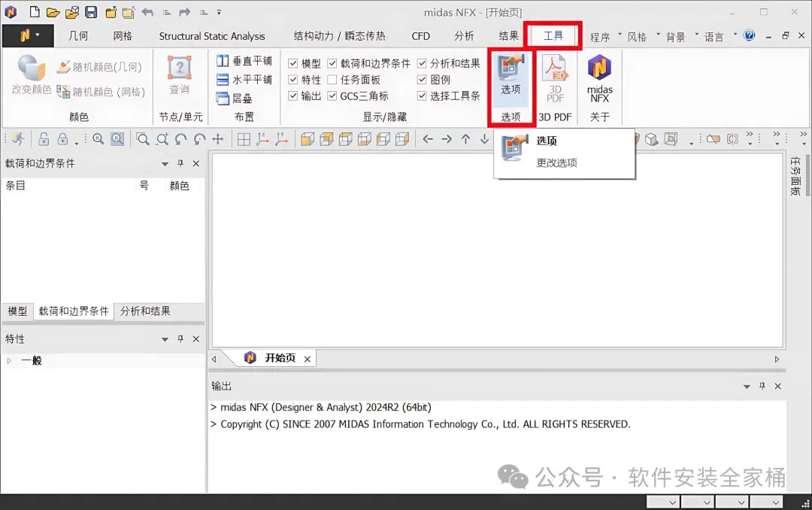Viewport: 812px width, 510px height.
Task: Click the redo arrow icon
Action: click(185, 12)
